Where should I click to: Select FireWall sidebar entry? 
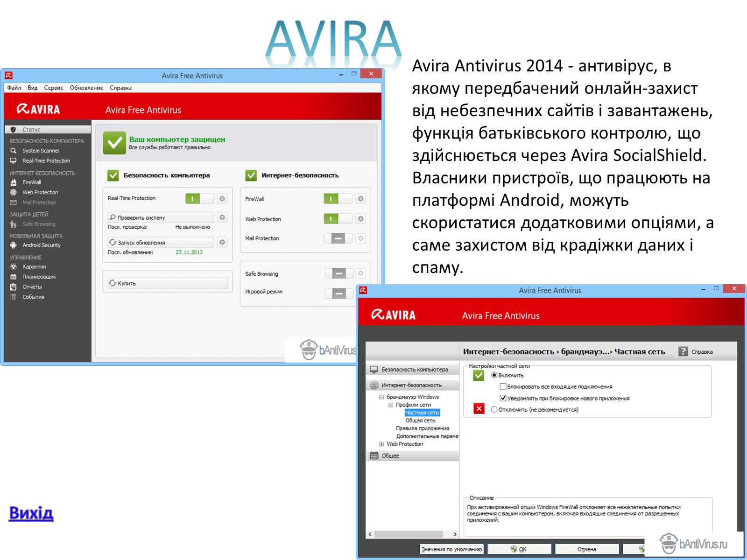(x=32, y=182)
